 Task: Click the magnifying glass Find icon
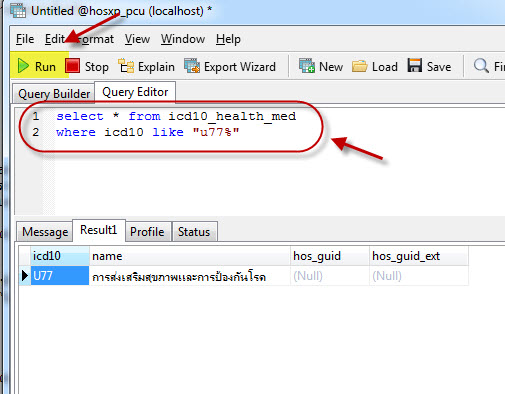[x=481, y=66]
